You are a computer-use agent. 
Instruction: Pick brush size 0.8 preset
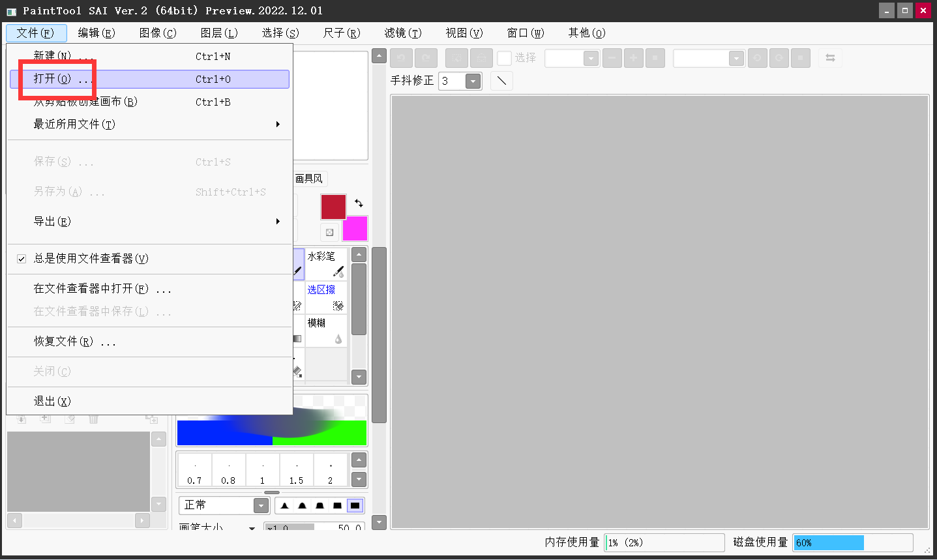point(228,470)
